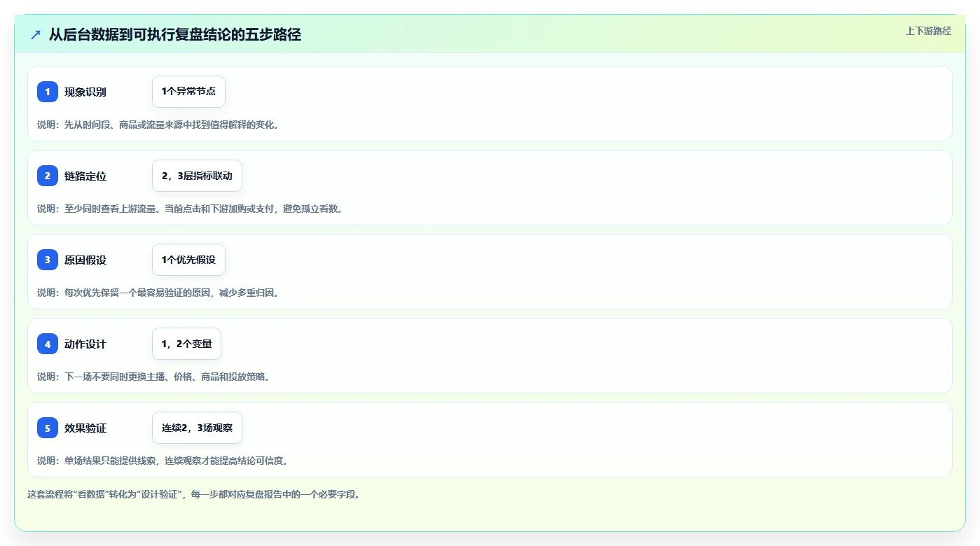980x546 pixels.
Task: Select the 效果验证 step title
Action: point(85,428)
